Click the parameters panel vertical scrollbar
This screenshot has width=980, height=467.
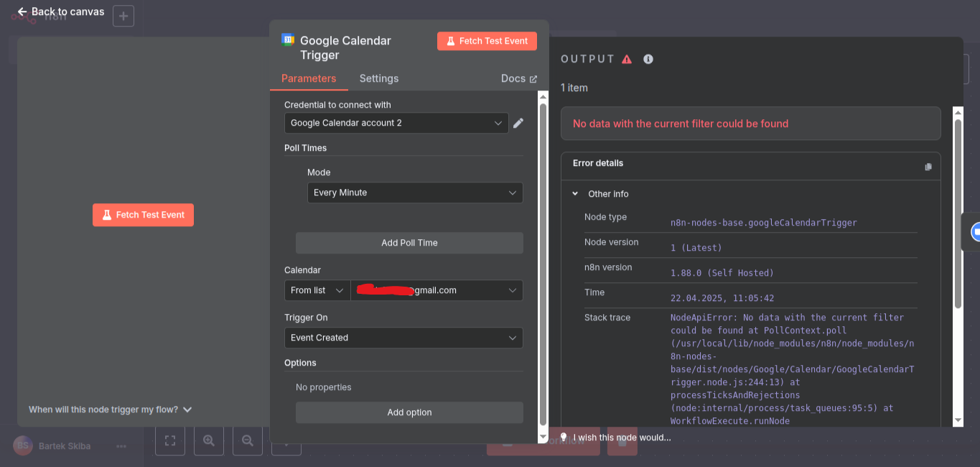pos(543,265)
